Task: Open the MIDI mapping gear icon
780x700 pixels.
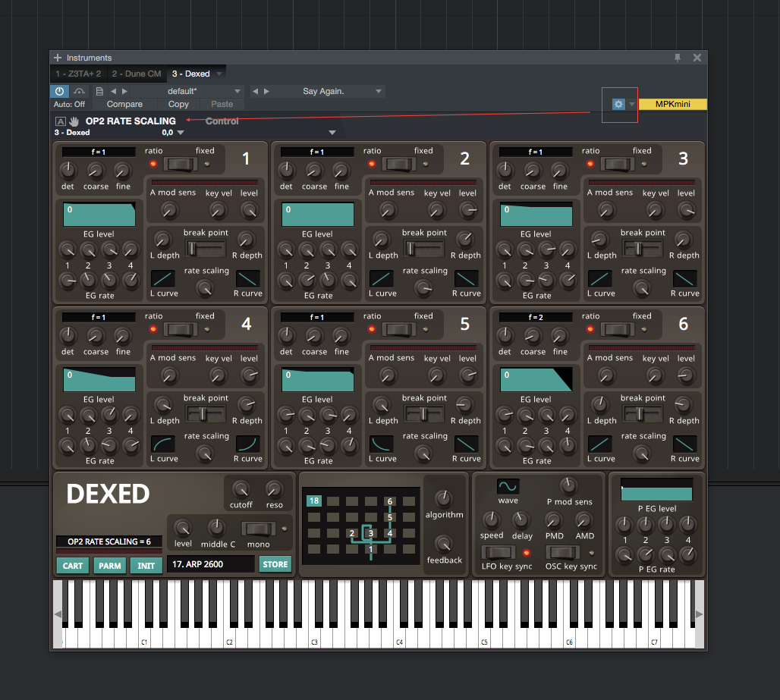Action: 618,105
